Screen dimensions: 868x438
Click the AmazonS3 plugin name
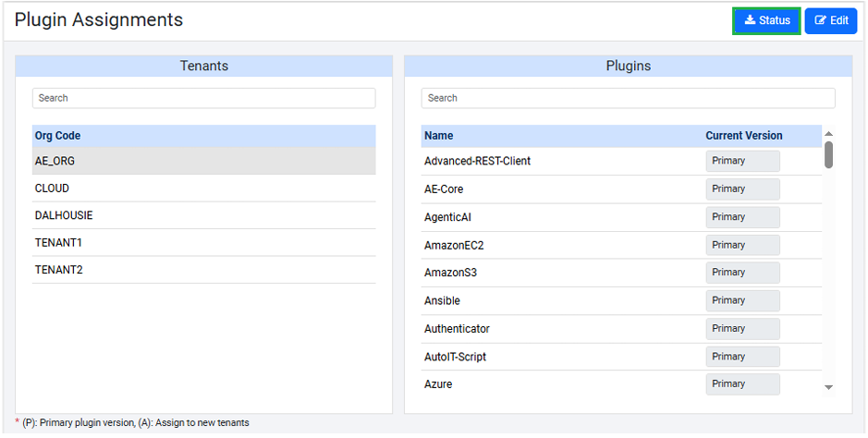(450, 273)
